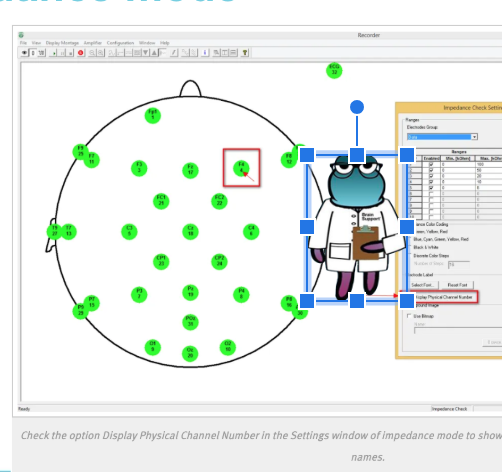Click the Fz electrode
Viewport: 502px width, 472px height.
click(x=190, y=170)
